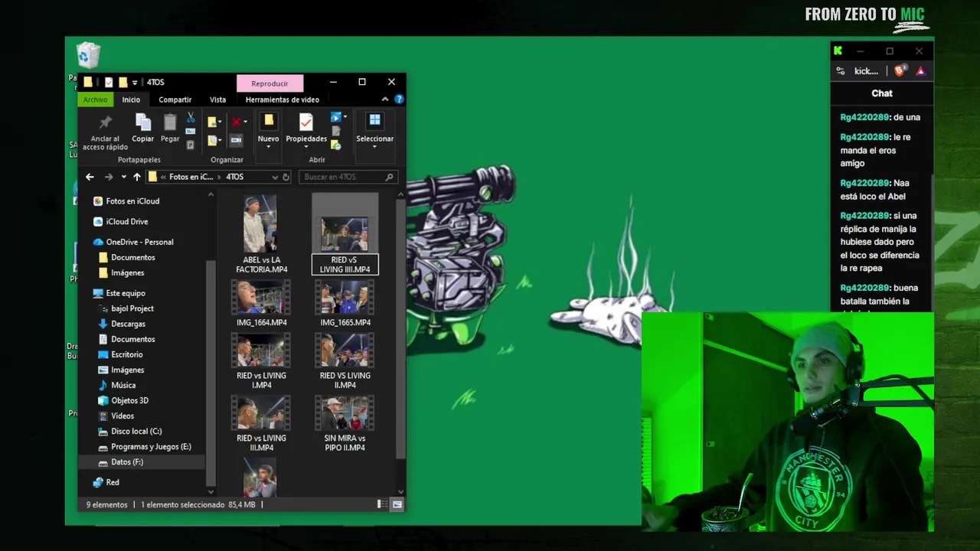Click the history icon in Abrir group
The width and height of the screenshot is (980, 551).
click(x=335, y=144)
